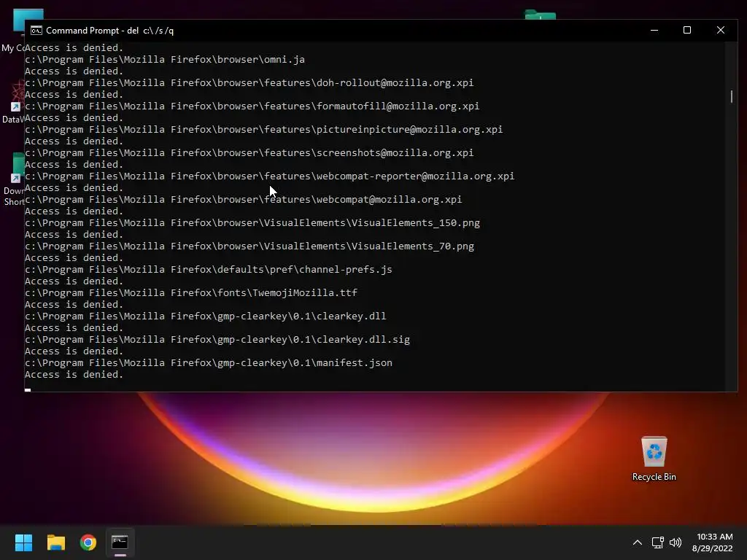Click the VisualElements_70.png line
The height and width of the screenshot is (560, 747).
[249, 246]
